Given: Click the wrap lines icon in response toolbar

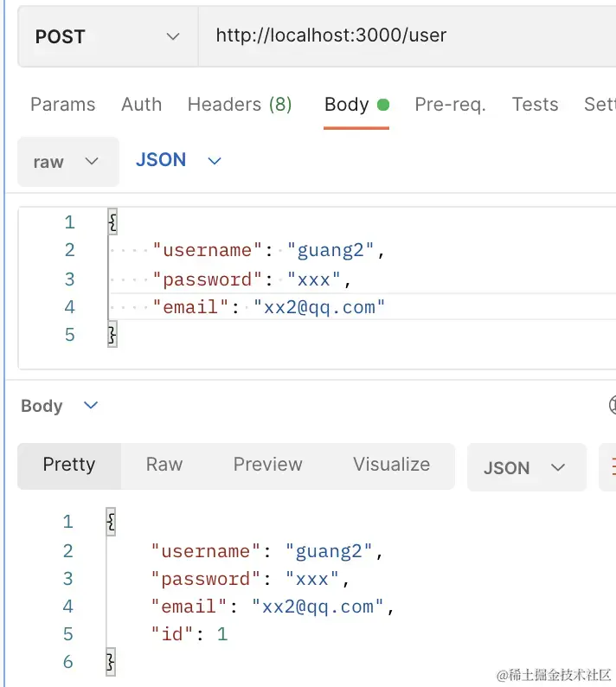Looking at the screenshot, I should pos(609,468).
